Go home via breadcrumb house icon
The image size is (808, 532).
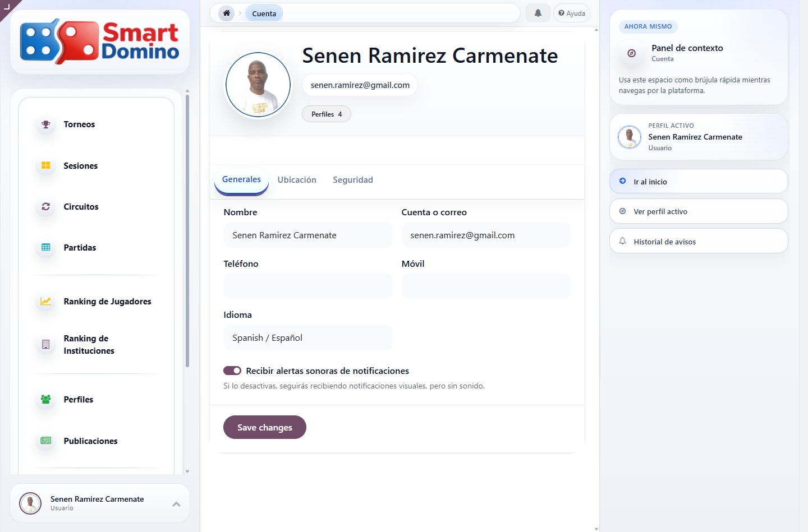pyautogui.click(x=227, y=13)
